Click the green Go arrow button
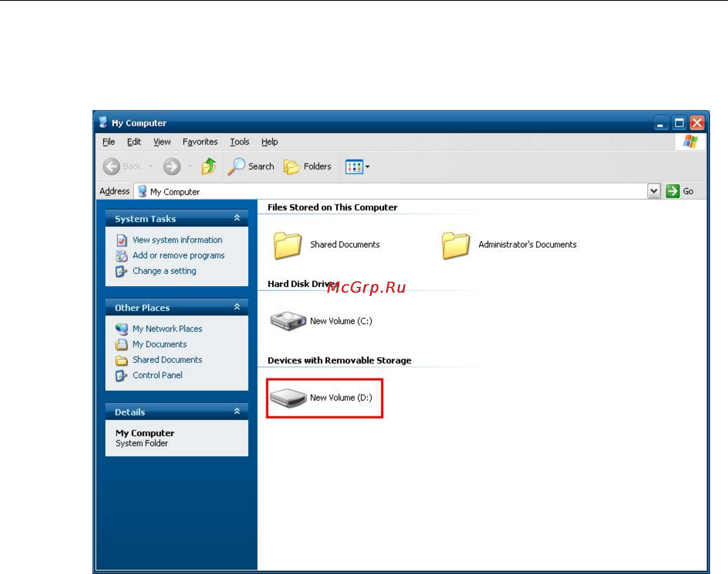Image resolution: width=728 pixels, height=574 pixels. click(672, 191)
